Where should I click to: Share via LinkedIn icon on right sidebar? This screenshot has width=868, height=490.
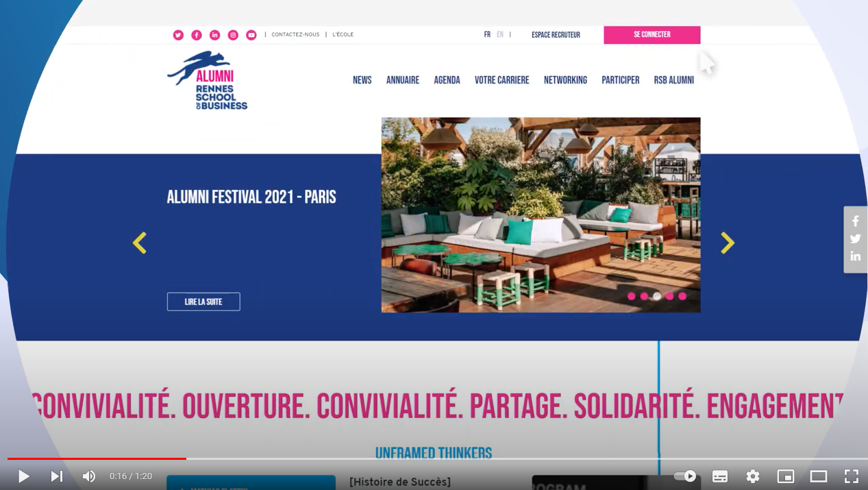856,256
